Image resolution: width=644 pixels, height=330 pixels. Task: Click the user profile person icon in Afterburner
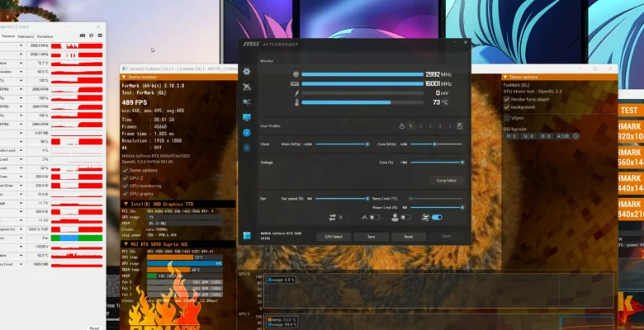click(x=402, y=126)
